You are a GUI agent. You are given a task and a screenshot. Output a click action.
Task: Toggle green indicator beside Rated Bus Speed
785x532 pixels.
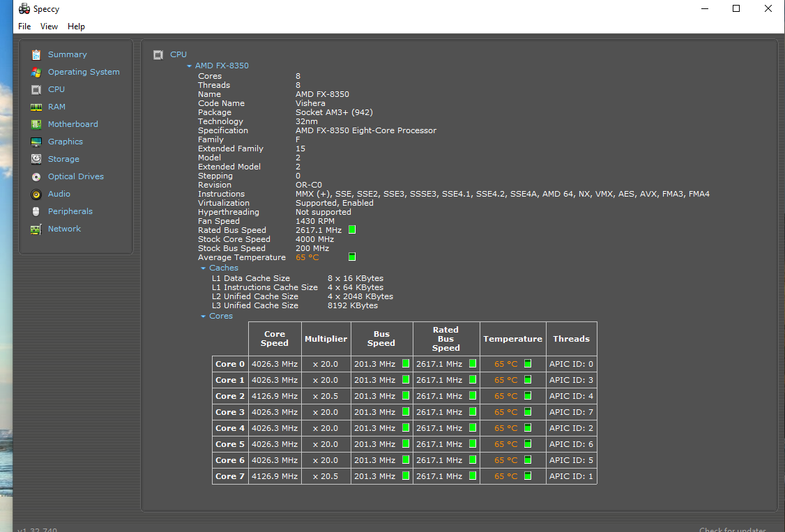tap(352, 230)
